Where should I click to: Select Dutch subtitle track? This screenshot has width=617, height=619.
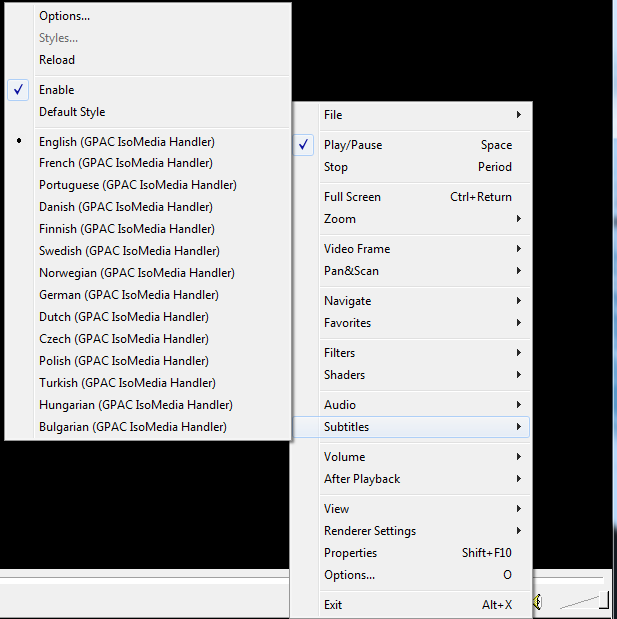(x=148, y=317)
